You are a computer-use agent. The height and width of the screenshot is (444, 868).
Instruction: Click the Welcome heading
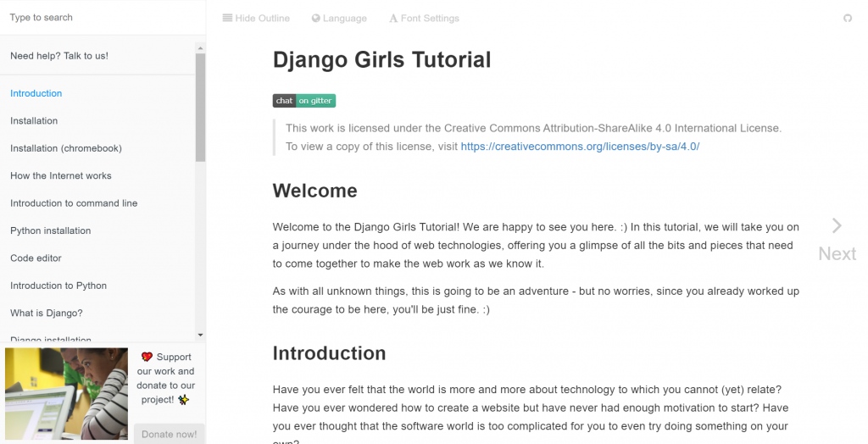[x=315, y=191]
